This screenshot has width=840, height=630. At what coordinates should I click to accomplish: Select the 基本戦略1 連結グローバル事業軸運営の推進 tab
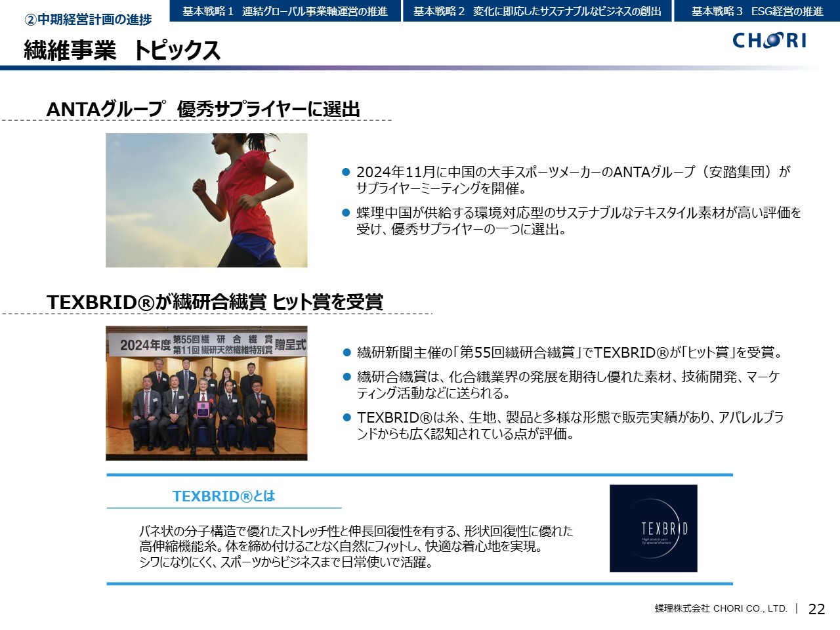pos(285,11)
